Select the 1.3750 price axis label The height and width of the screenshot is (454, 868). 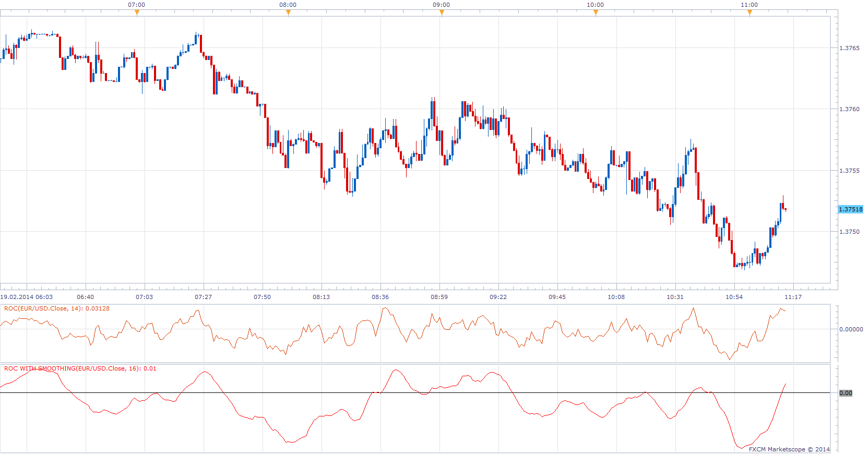[849, 232]
